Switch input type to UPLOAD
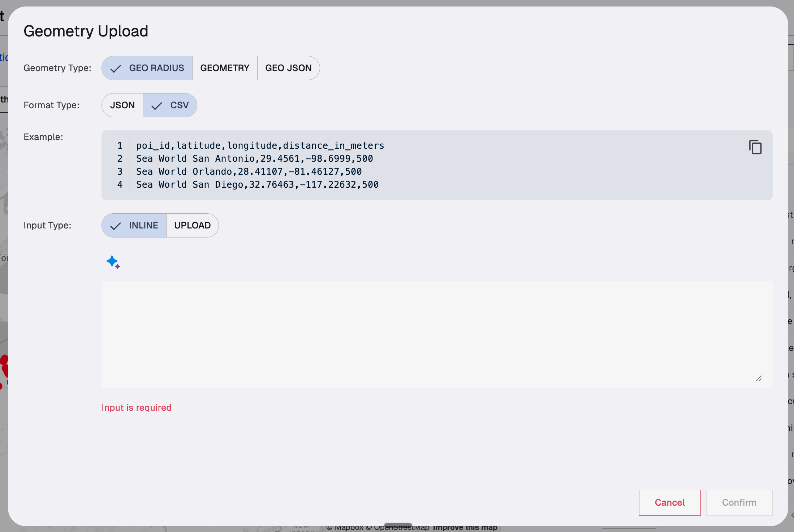The width and height of the screenshot is (794, 532). tap(192, 226)
